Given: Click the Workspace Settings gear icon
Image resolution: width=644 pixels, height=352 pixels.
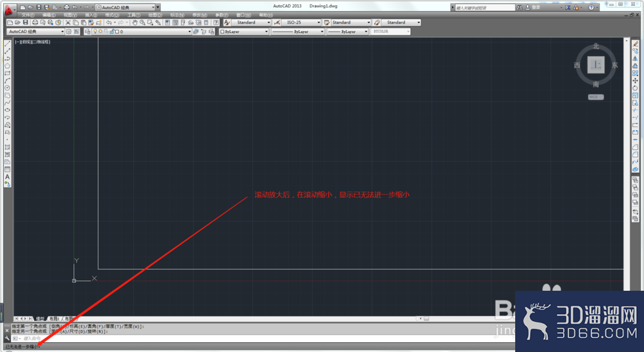Looking at the screenshot, I should (69, 31).
